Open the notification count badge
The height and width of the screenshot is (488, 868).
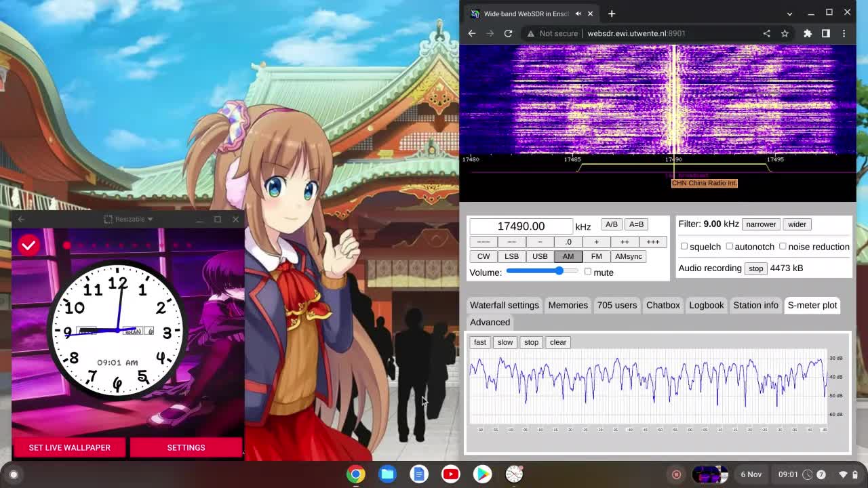pos(821,474)
